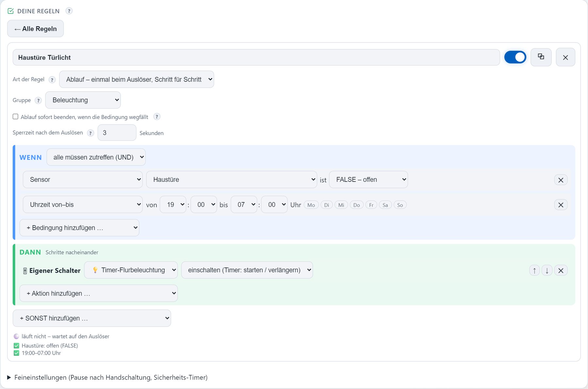
Task: Remove the Sensor Haustüre condition
Action: (561, 180)
